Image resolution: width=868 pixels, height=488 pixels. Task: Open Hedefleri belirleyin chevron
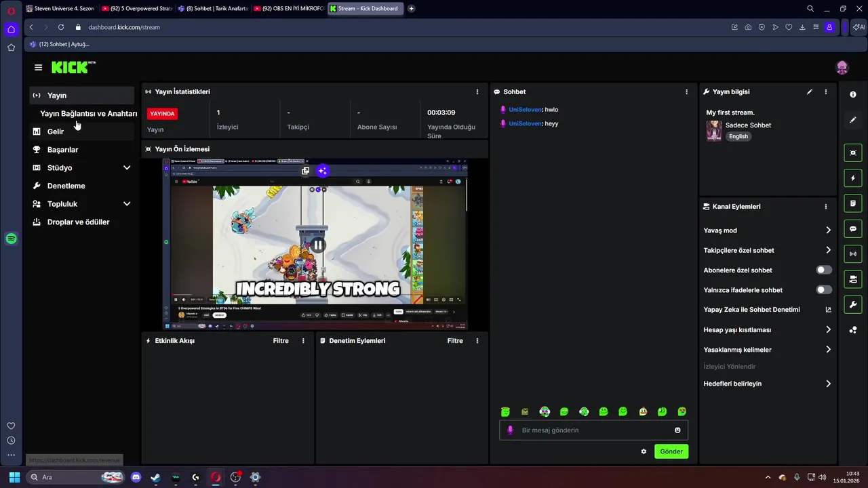828,384
